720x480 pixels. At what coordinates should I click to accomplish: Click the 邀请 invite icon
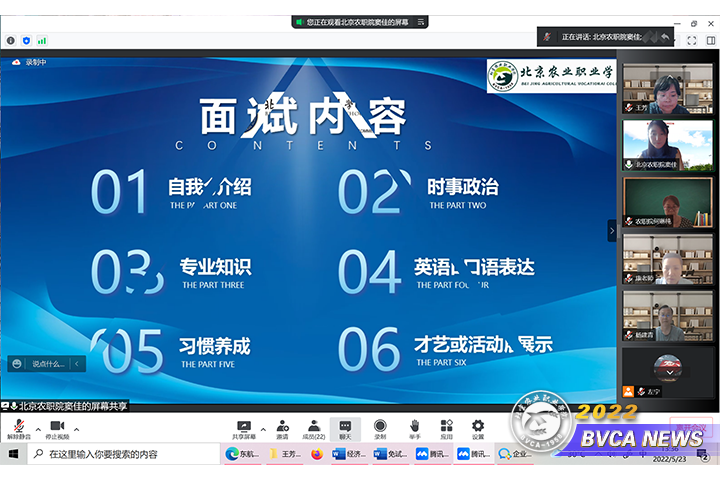pyautogui.click(x=281, y=428)
